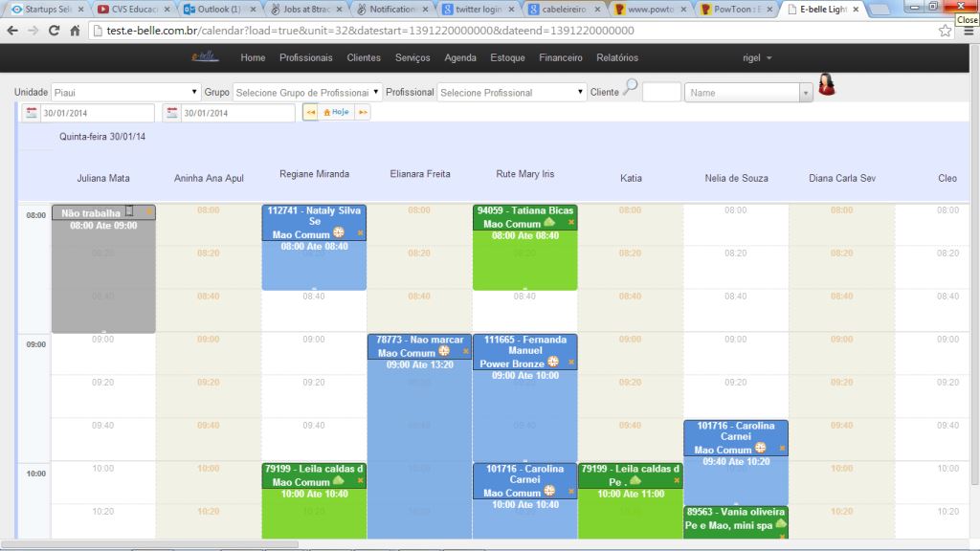Screen dimensions: 980x551
Task: Delete Nataly Silva appointment using x icon
Action: tap(360, 233)
